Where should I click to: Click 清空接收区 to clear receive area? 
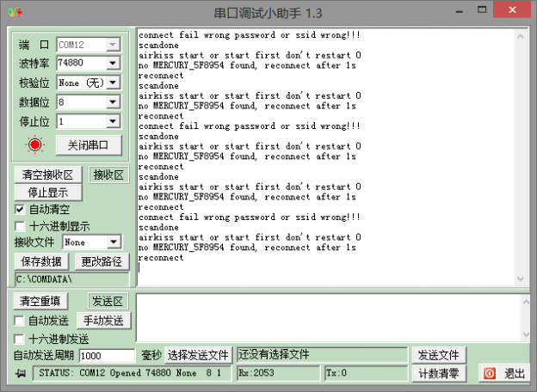pos(48,175)
